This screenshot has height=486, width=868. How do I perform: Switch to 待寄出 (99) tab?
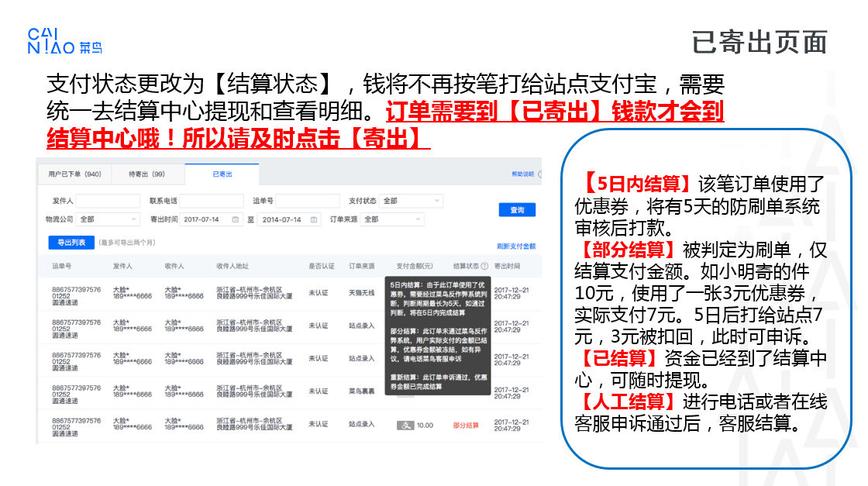pyautogui.click(x=146, y=174)
